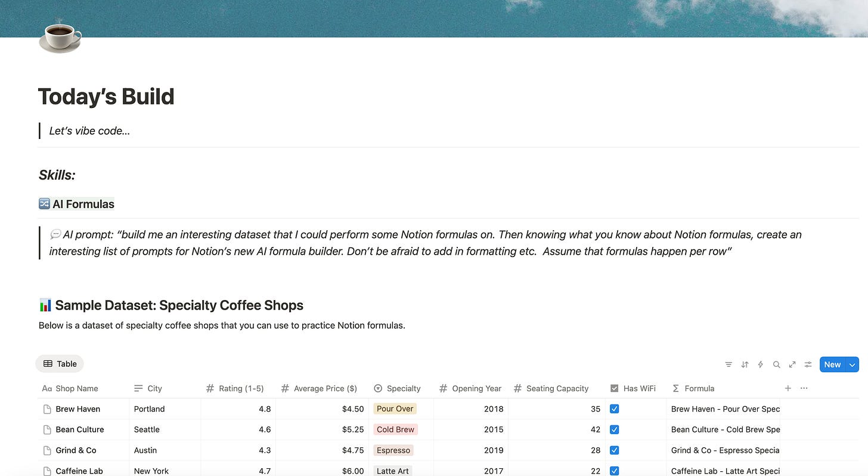
Task: Open the database filter icon
Action: [728, 364]
